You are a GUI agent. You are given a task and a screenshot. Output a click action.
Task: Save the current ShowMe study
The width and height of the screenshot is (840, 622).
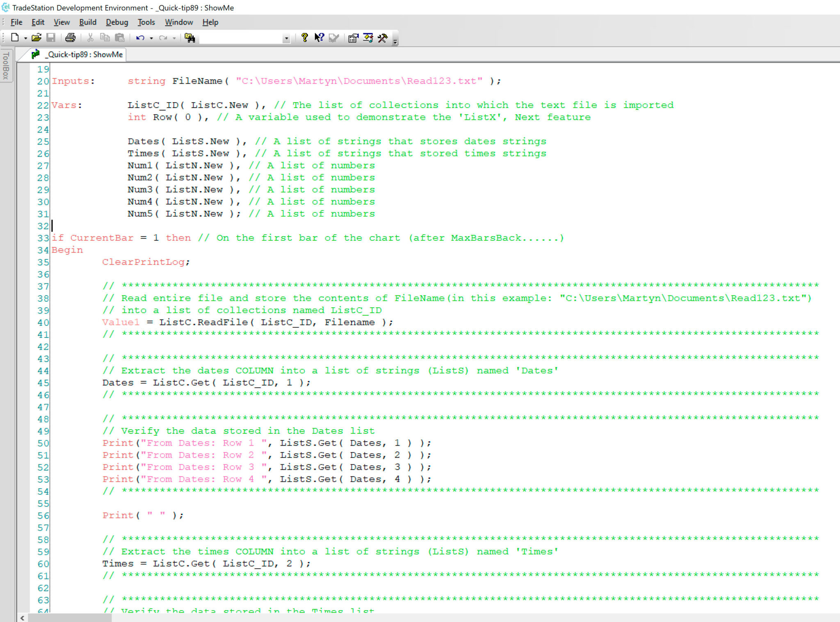51,38
